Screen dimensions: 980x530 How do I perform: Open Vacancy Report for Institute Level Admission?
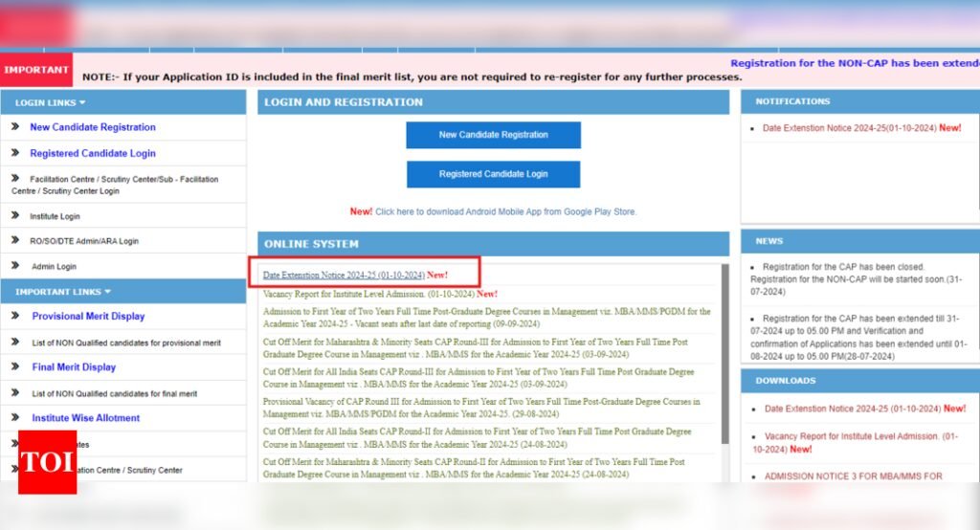368,294
